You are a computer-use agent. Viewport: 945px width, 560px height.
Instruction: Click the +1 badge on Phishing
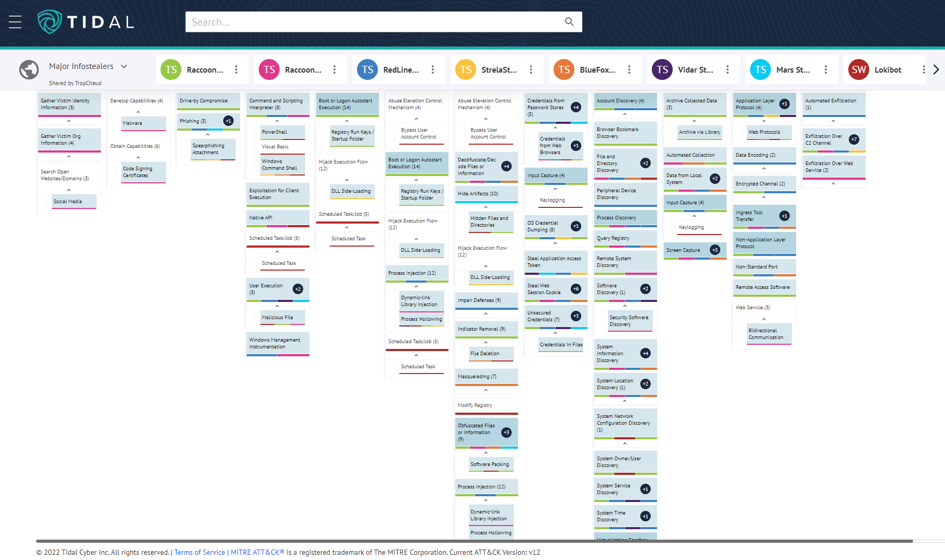228,121
